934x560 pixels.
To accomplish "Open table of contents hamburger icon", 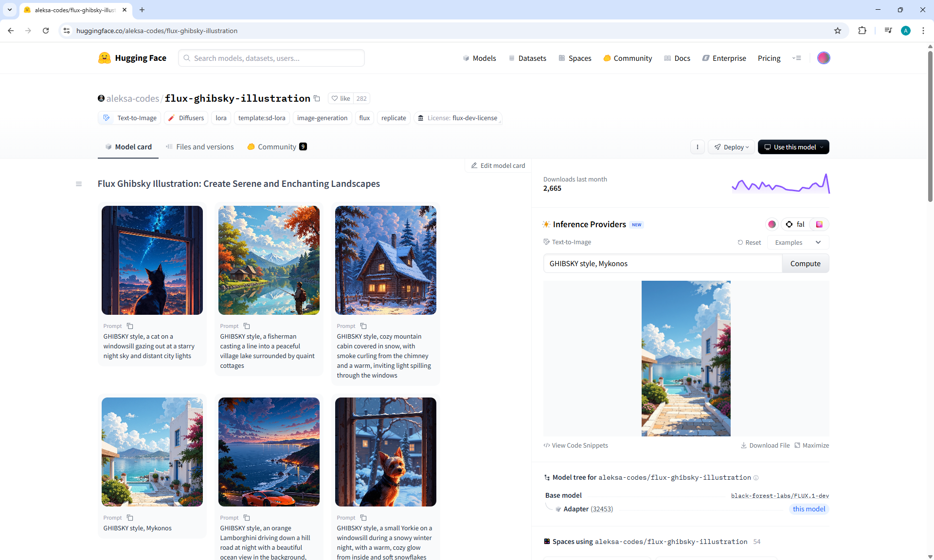I will pos(79,184).
